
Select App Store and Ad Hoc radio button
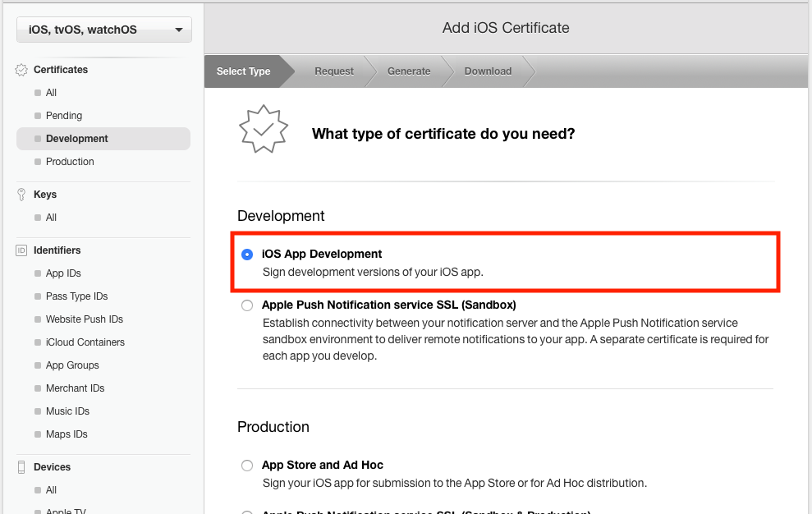tap(247, 466)
